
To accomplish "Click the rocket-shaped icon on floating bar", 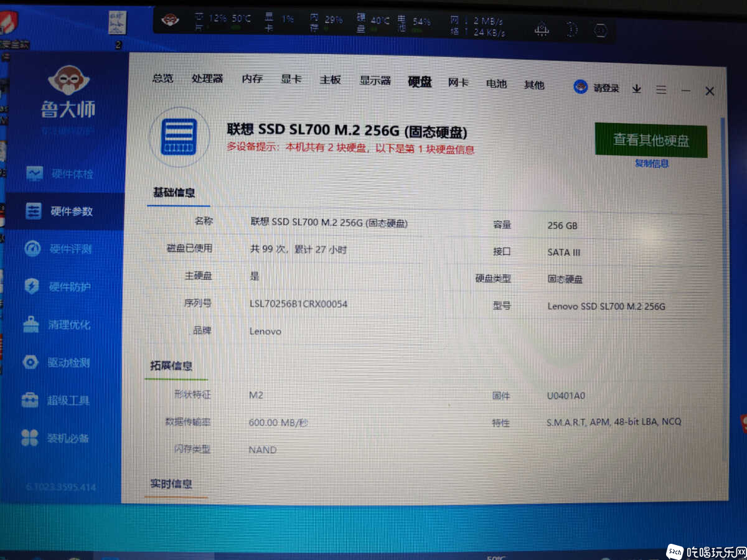I will click(542, 29).
